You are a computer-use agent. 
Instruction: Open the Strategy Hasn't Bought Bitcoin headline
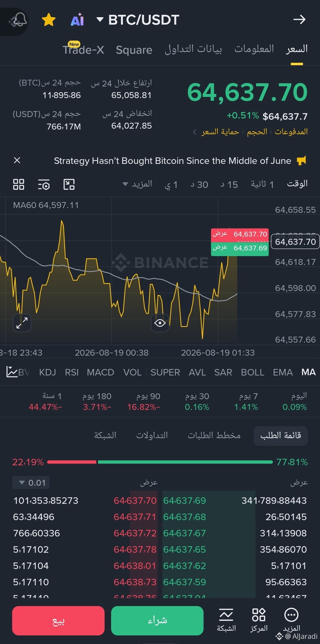[x=172, y=161]
